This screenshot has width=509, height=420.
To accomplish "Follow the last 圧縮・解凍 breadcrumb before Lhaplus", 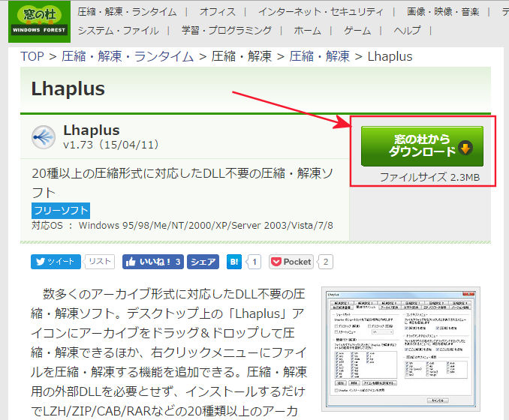I will tap(319, 56).
